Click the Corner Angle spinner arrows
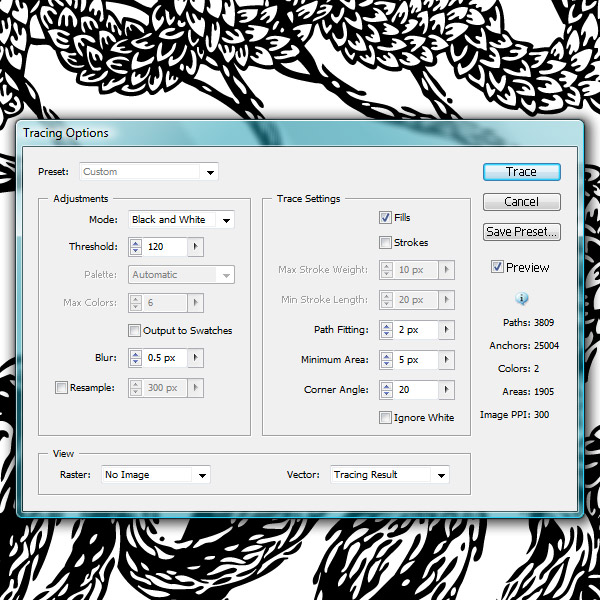Image resolution: width=600 pixels, height=600 pixels. 386,390
